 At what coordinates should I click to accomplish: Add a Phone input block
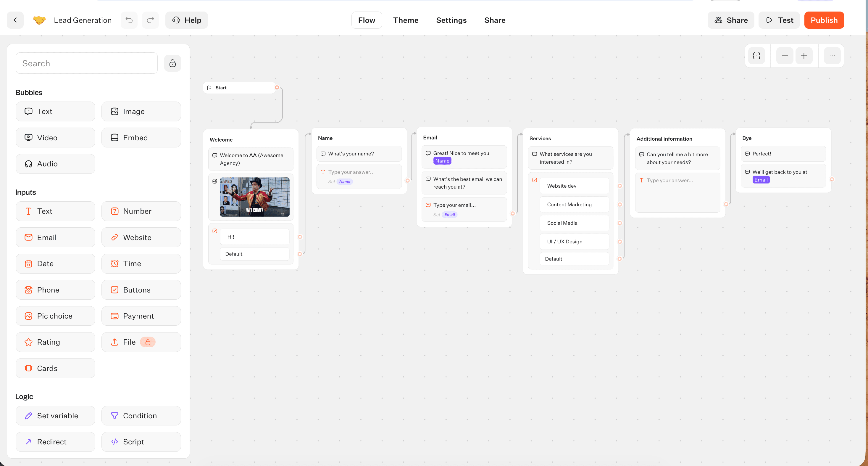pos(55,290)
